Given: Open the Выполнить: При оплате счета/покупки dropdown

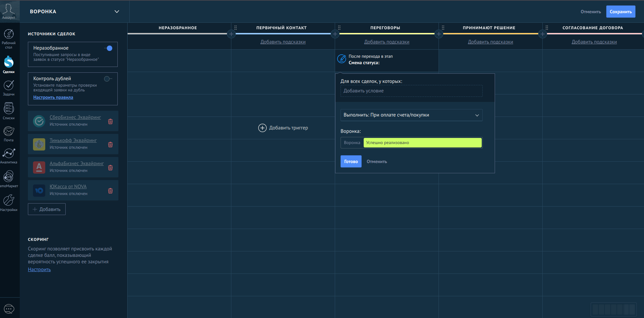Looking at the screenshot, I should tap(411, 115).
